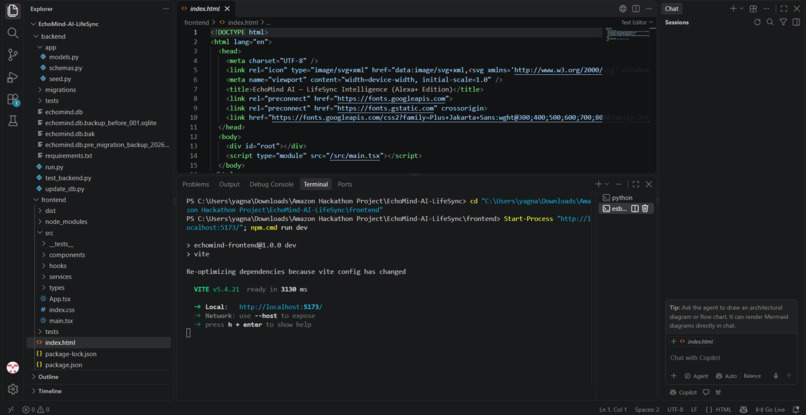Image resolution: width=806 pixels, height=415 pixels.
Task: Select the UTF-8 encoding indicator
Action: tap(675, 409)
